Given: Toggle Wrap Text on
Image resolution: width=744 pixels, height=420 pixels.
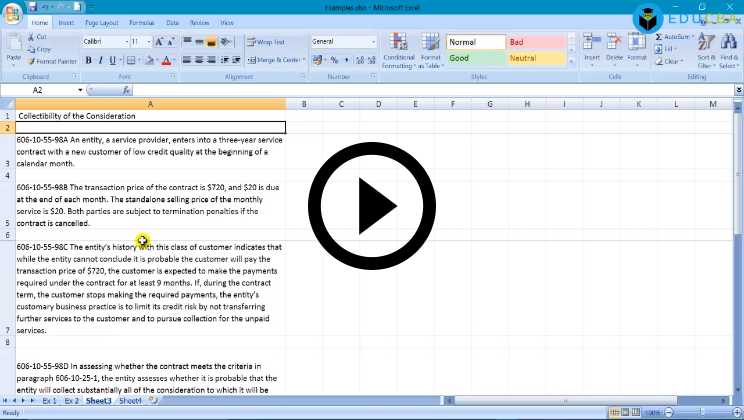Looking at the screenshot, I should pyautogui.click(x=266, y=42).
